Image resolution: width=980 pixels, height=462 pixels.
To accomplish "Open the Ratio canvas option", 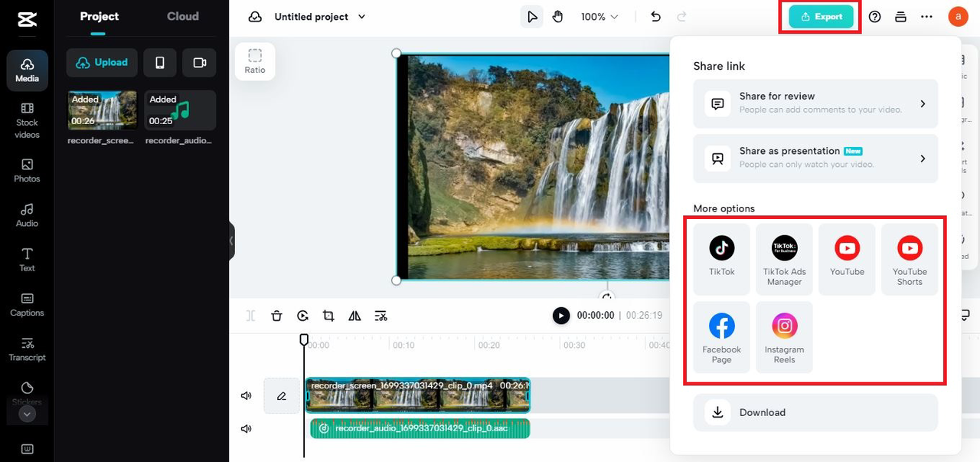I will pyautogui.click(x=255, y=61).
